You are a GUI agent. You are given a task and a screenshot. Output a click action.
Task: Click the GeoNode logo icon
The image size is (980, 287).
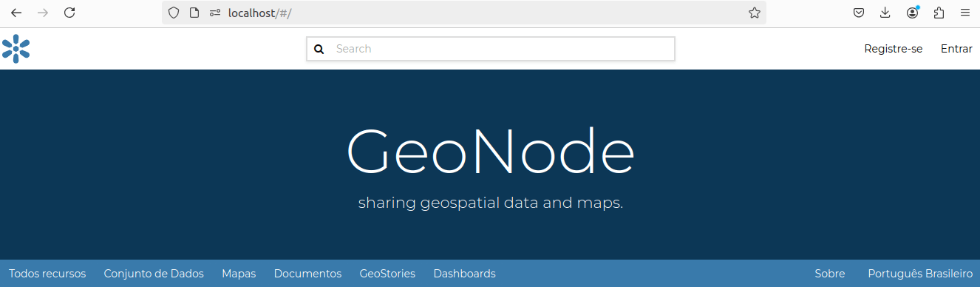click(x=16, y=49)
